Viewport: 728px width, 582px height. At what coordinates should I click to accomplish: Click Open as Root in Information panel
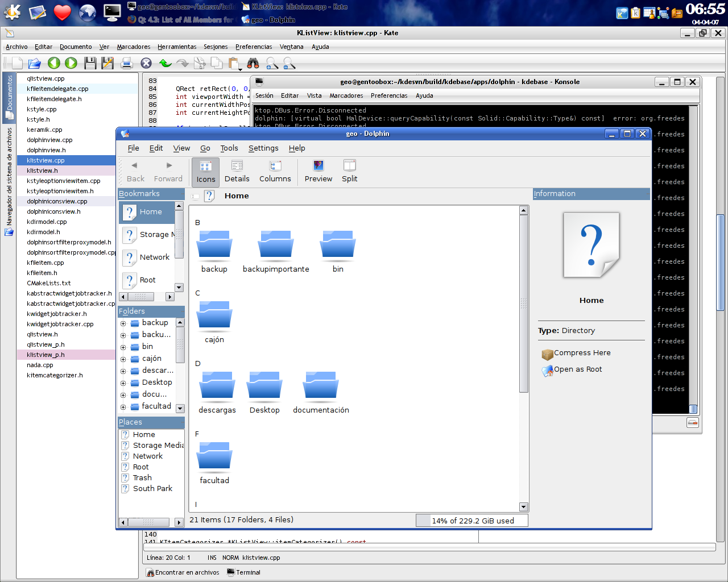pos(572,370)
